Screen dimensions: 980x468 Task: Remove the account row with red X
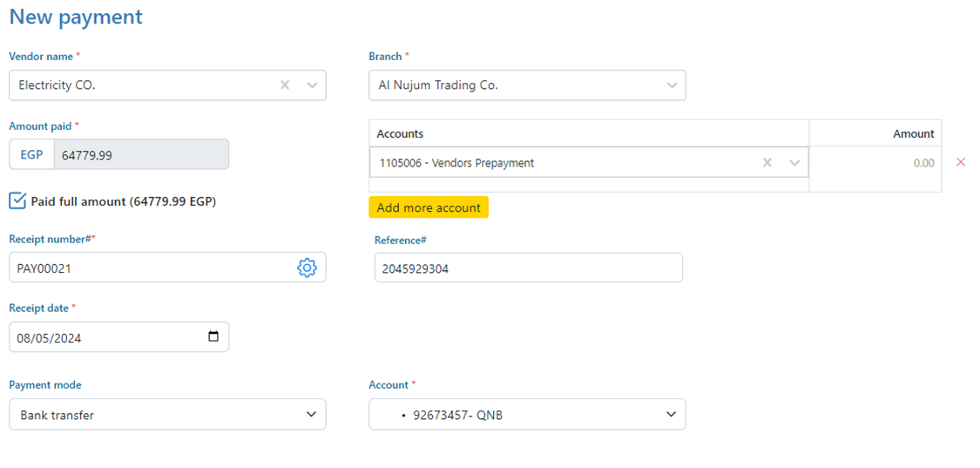961,162
